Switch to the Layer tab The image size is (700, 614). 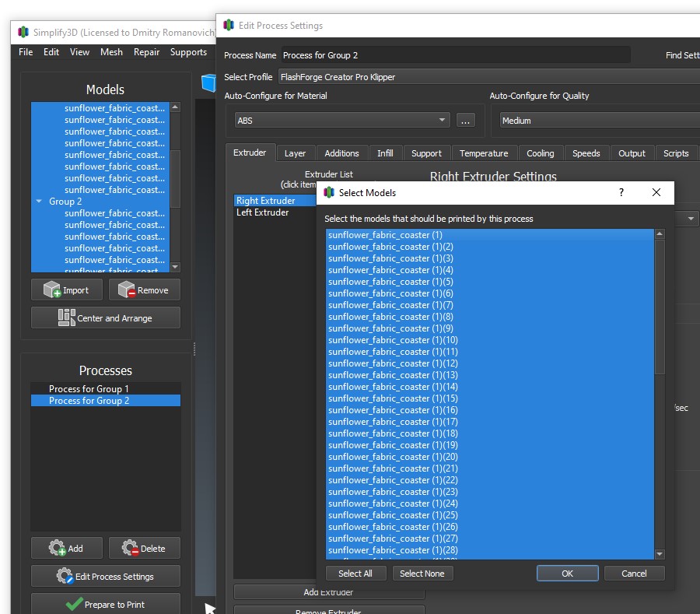[x=295, y=153]
